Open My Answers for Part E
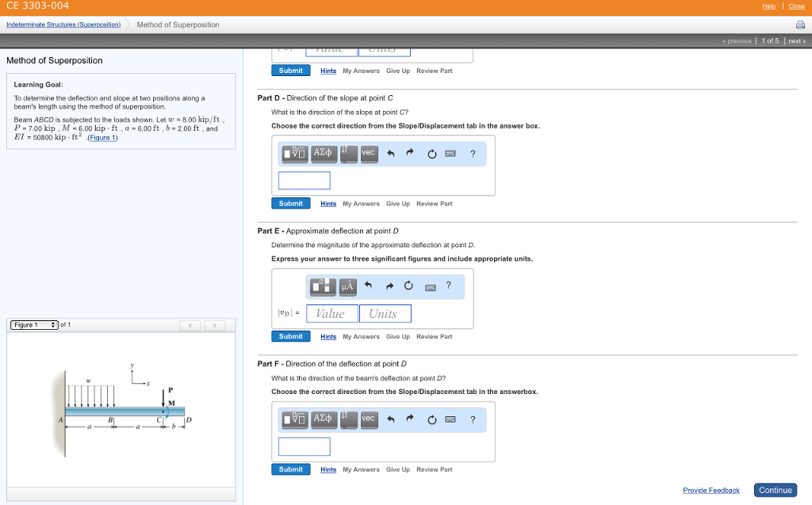 (x=361, y=337)
